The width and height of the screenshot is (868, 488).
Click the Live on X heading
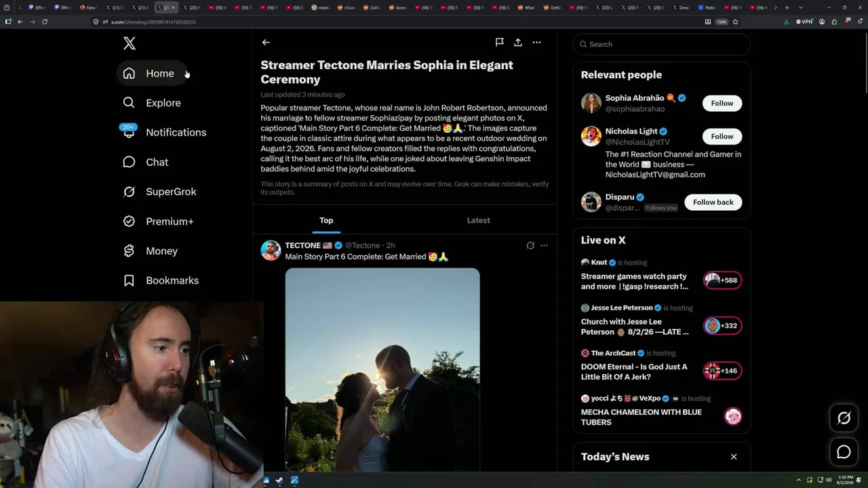coord(604,241)
